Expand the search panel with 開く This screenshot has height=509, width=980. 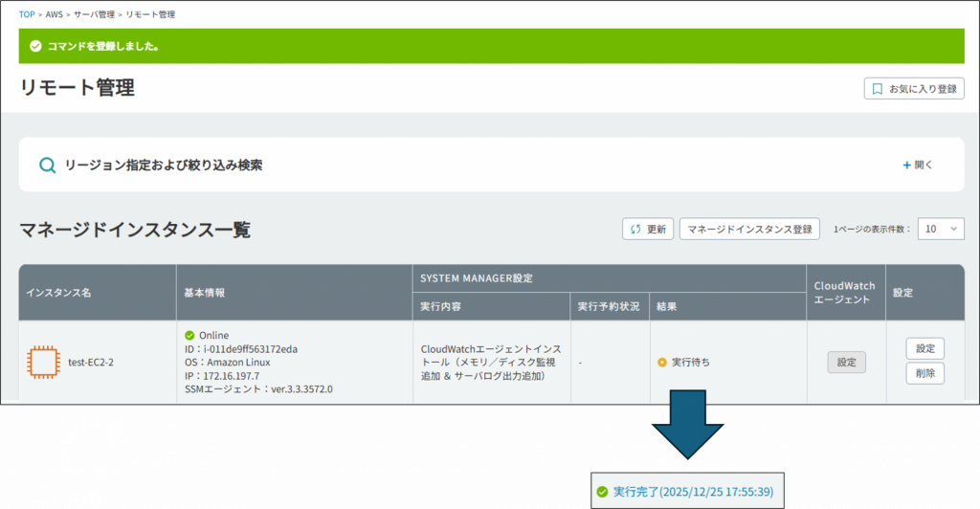coord(917,165)
